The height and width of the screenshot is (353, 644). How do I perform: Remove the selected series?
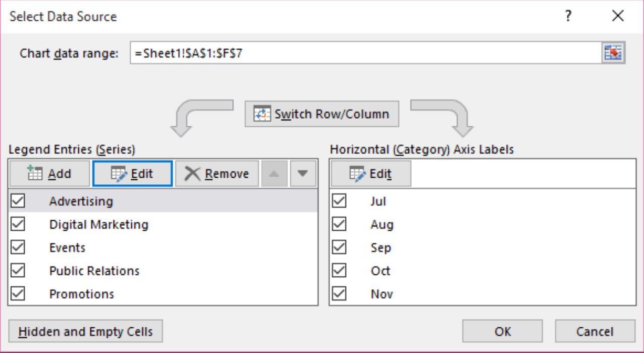[x=217, y=174]
